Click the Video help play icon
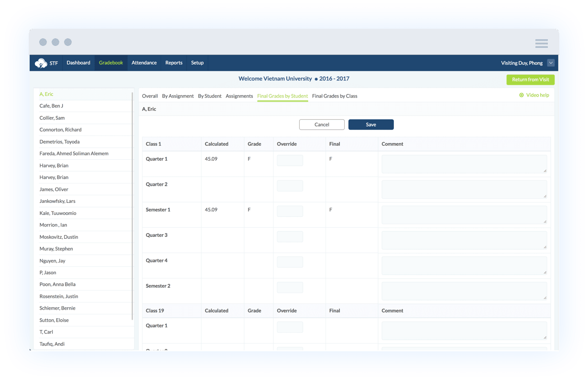 (521, 95)
